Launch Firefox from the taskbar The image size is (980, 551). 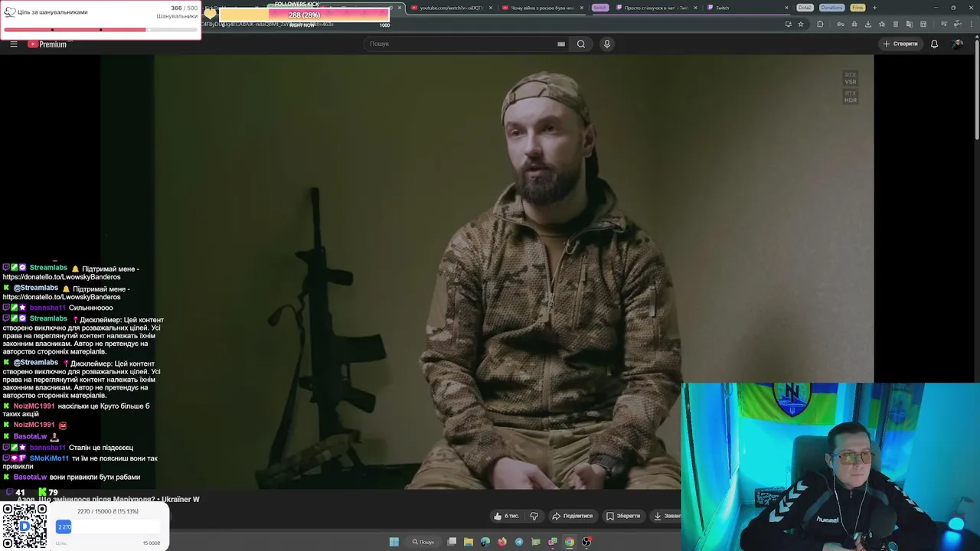pyautogui.click(x=502, y=542)
